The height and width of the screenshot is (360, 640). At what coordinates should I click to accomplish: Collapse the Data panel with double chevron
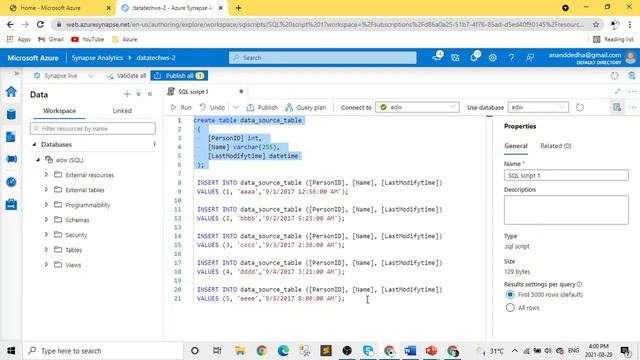pos(150,94)
